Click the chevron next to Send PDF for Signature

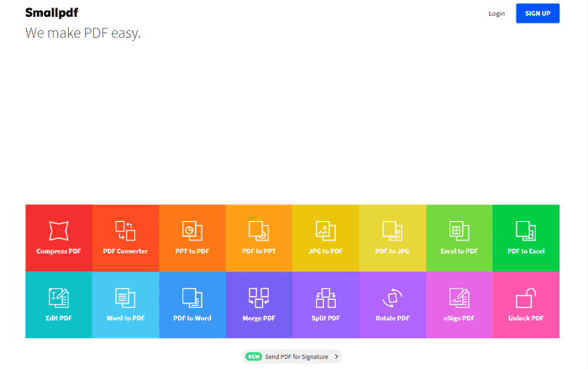coord(336,356)
